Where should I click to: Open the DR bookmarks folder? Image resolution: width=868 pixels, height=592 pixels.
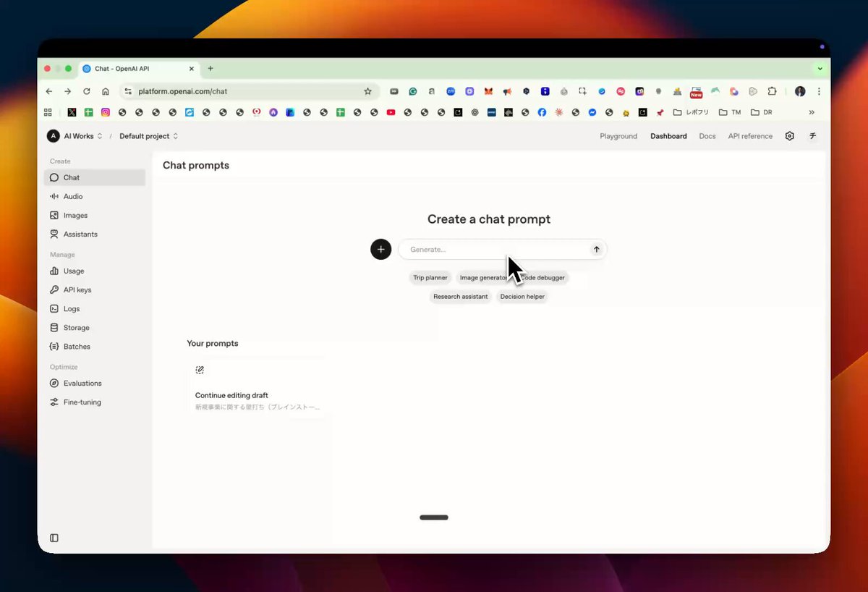click(762, 112)
